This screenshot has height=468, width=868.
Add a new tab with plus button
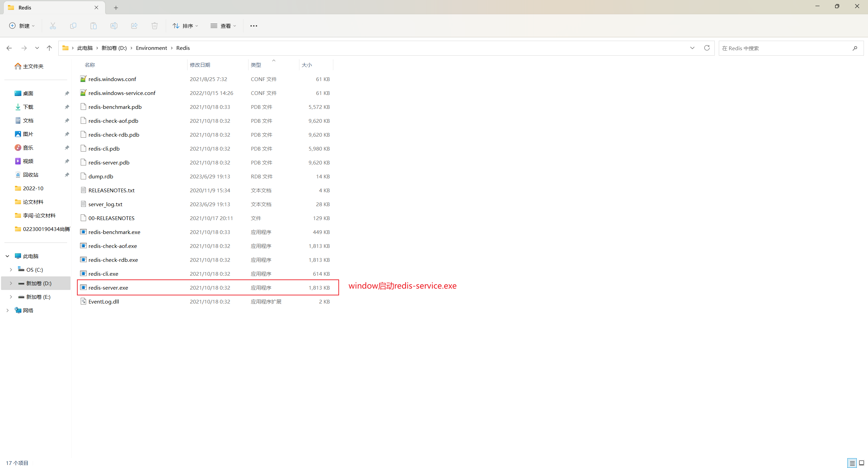tap(116, 8)
